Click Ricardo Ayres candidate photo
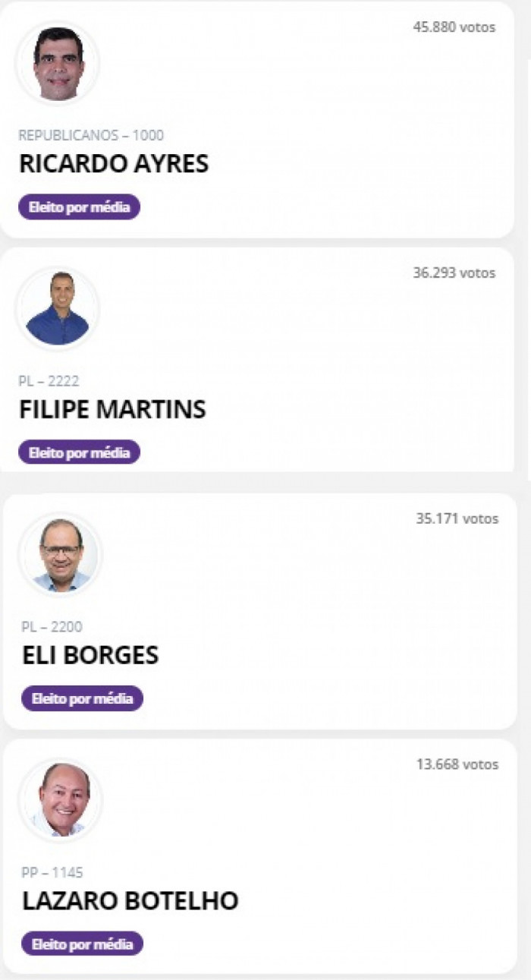The image size is (531, 980). pos(58,63)
